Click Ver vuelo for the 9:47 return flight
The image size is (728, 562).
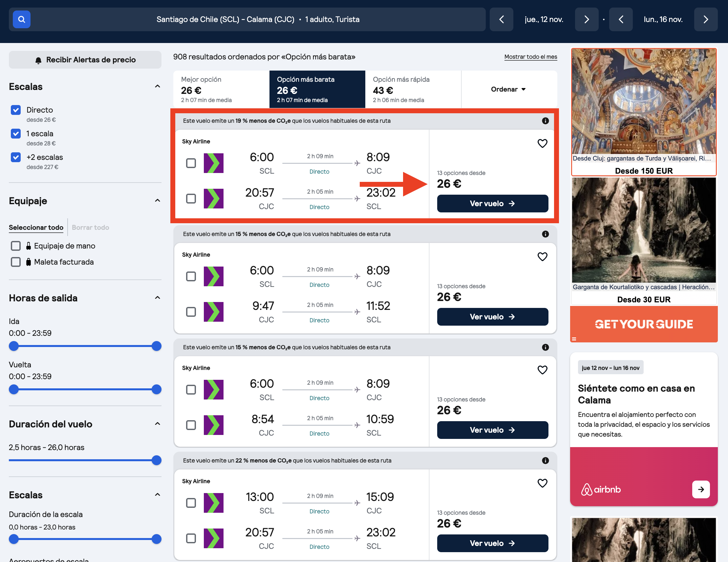pos(493,317)
